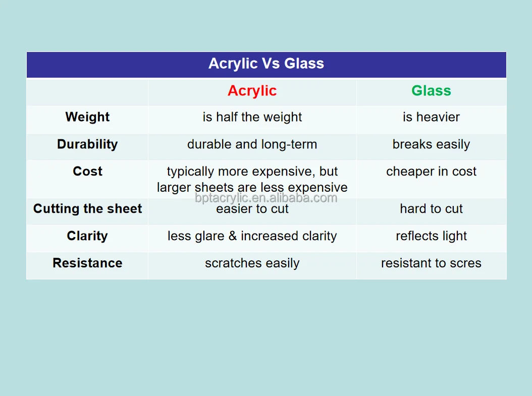Click the 'durable and long-term' cell

pyautogui.click(x=252, y=144)
